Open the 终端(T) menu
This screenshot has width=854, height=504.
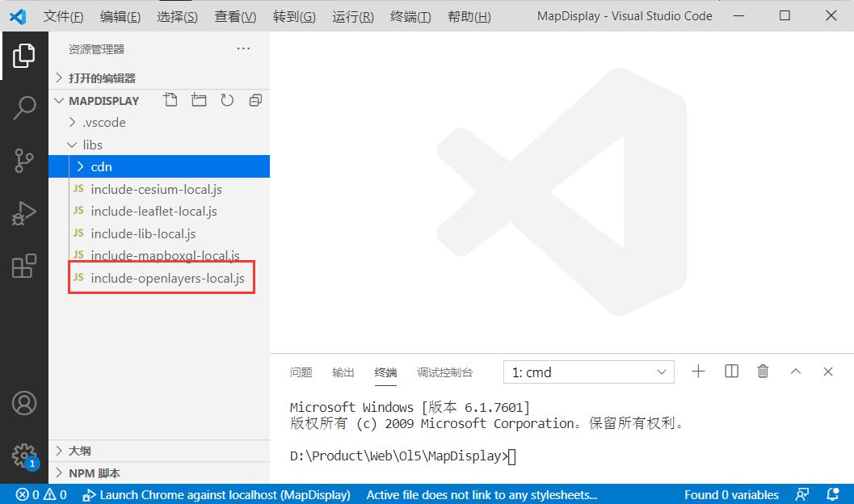pos(410,17)
